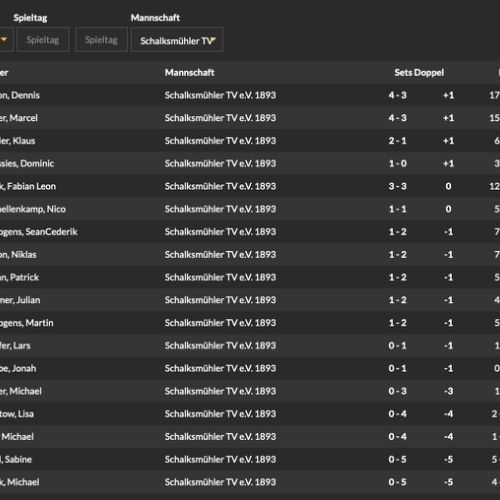Sort by Sets Doppel column header
Image resolution: width=500 pixels, height=500 pixels.
point(419,72)
